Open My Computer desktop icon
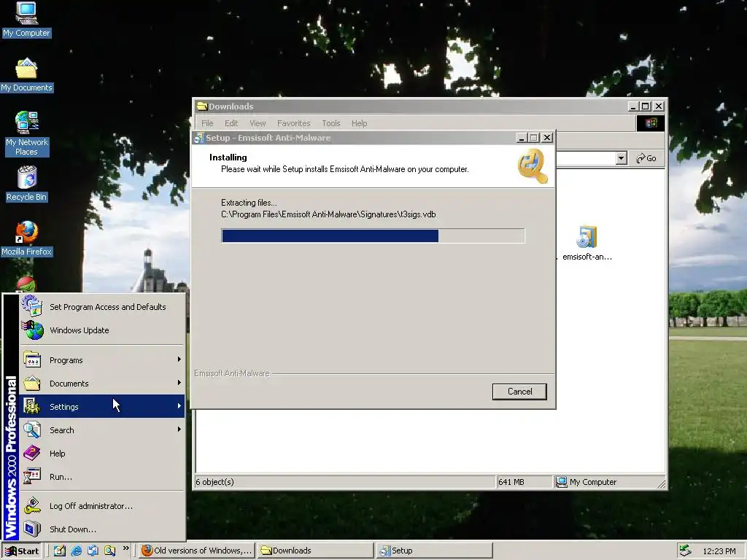747x560 pixels. (x=26, y=19)
